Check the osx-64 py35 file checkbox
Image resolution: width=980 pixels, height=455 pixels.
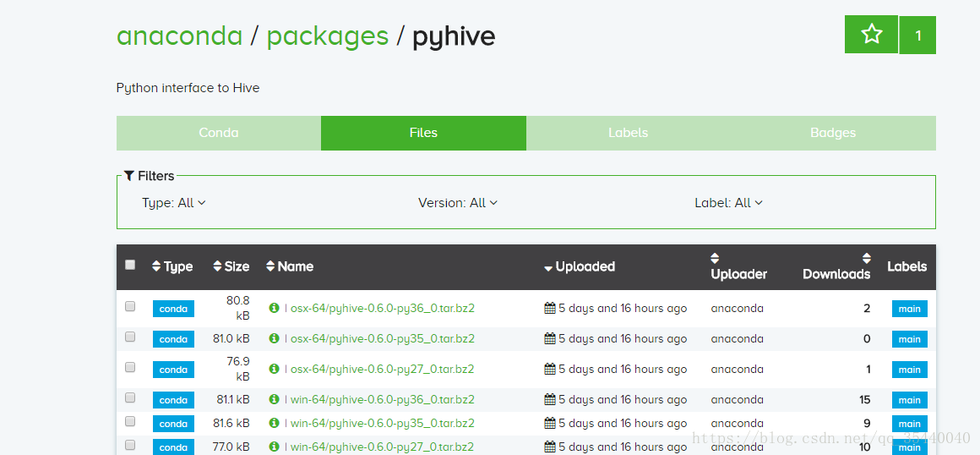130,337
